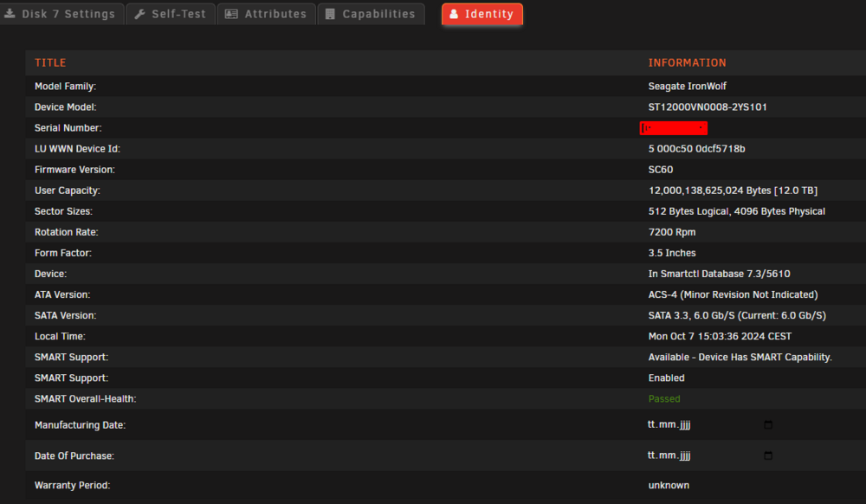Switch to the Self-Test tab
Screen dimensions: 866x504
(171, 14)
